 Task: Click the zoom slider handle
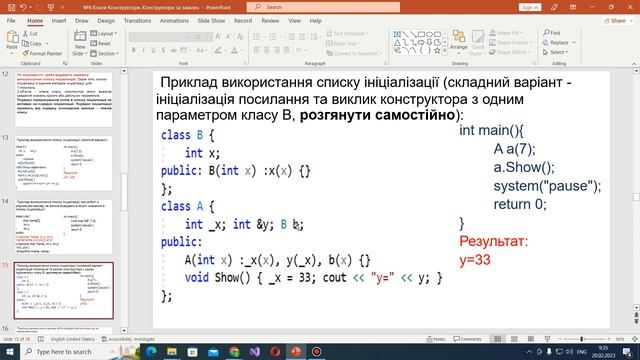tap(582, 339)
